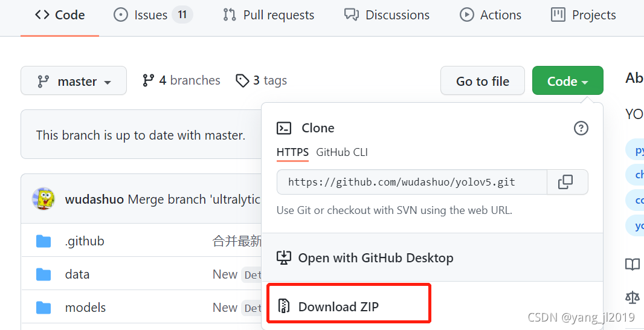Click the models row commit message
Image resolution: width=644 pixels, height=330 pixels.
tap(237, 308)
